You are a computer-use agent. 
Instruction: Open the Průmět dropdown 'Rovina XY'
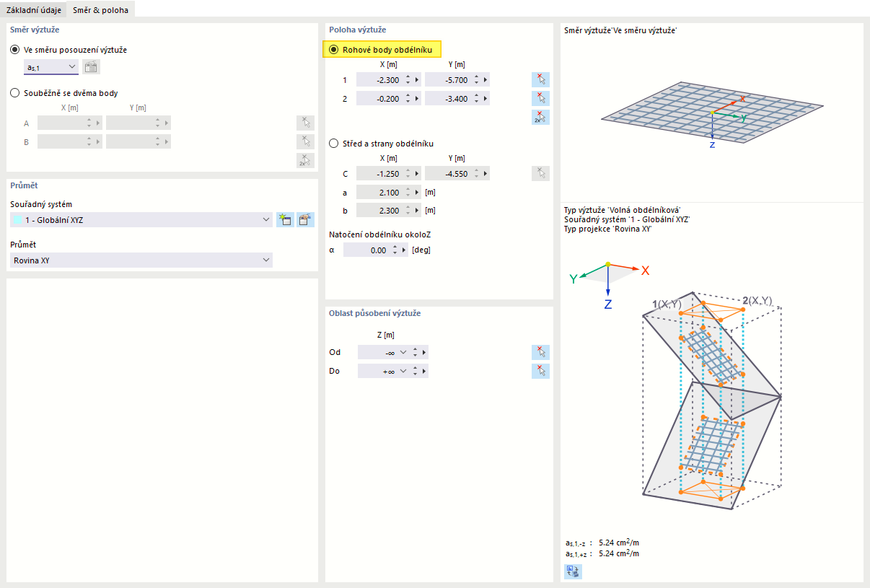coord(141,260)
